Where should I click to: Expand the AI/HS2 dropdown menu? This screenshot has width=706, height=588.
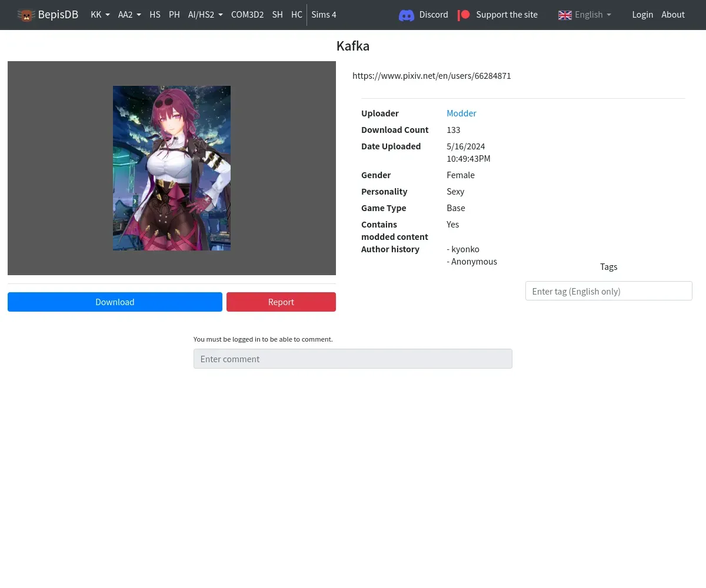point(205,15)
